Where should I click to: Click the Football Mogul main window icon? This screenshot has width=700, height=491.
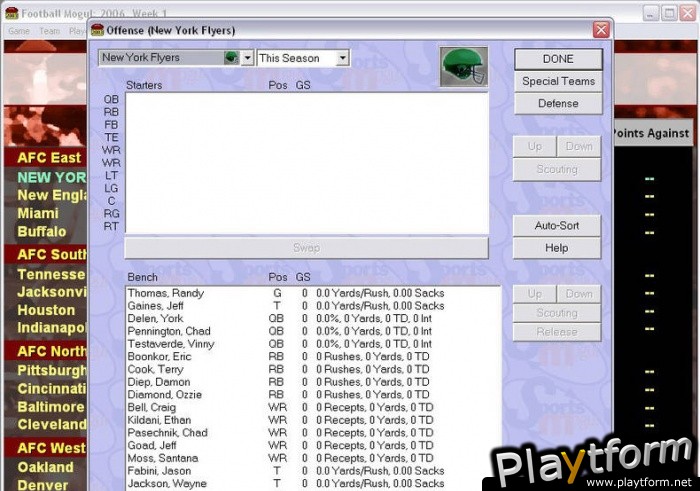click(12, 13)
